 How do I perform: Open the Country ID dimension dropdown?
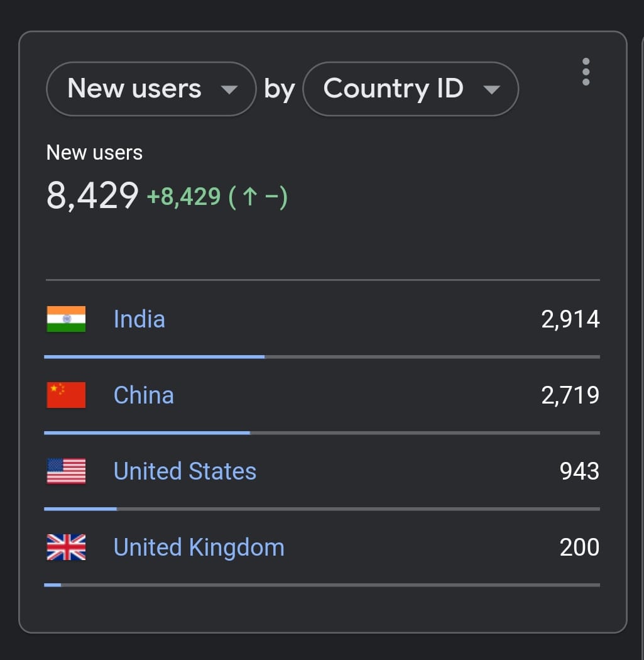(x=410, y=89)
